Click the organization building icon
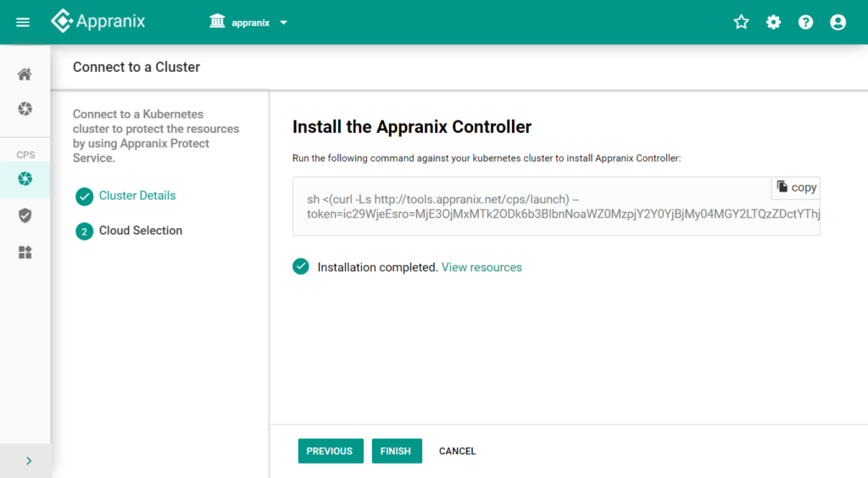Viewport: 868px width, 478px height. pos(217,21)
